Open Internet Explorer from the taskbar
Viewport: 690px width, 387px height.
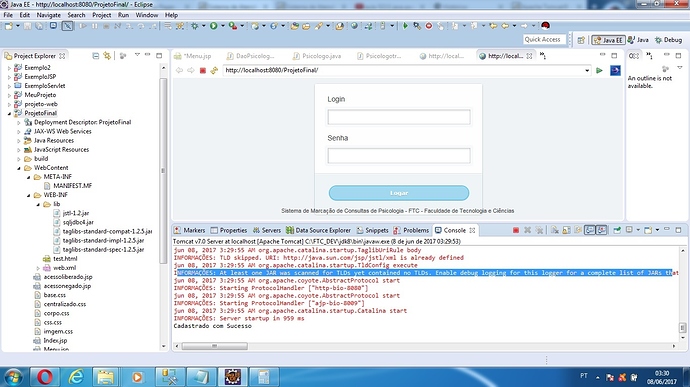(x=76, y=377)
